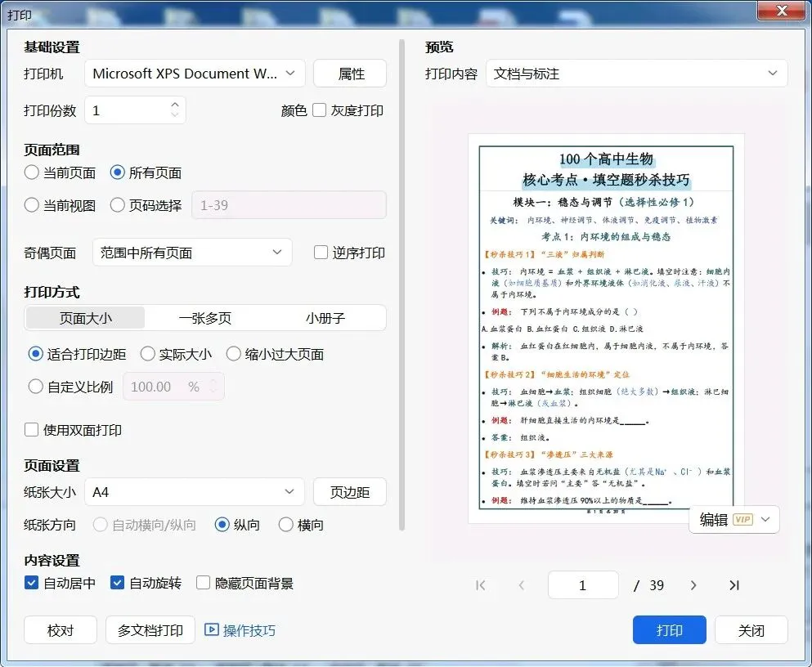Jump to the last preview page
This screenshot has height=667, width=812.
point(733,585)
